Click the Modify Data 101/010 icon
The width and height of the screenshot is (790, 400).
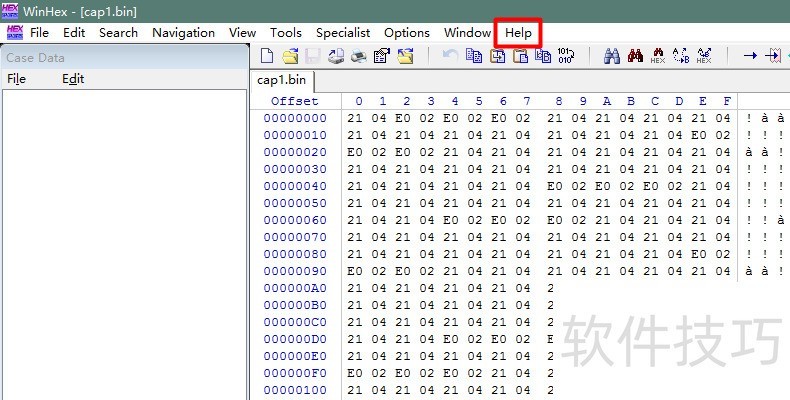(x=566, y=56)
